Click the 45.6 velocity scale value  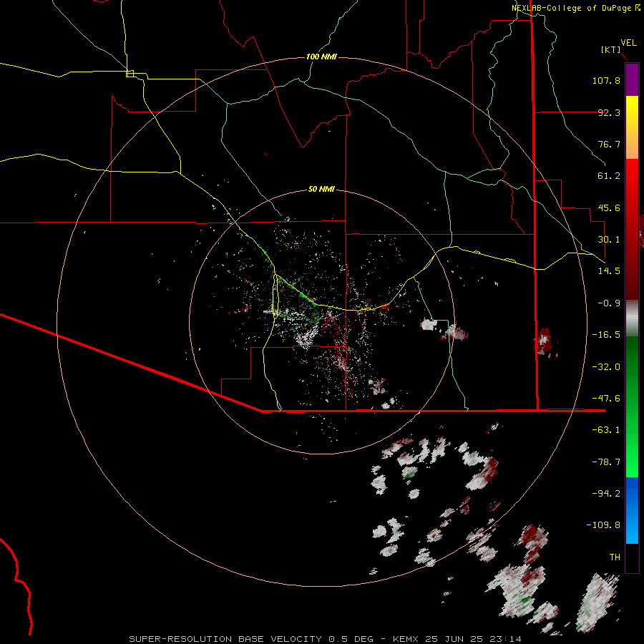(609, 208)
